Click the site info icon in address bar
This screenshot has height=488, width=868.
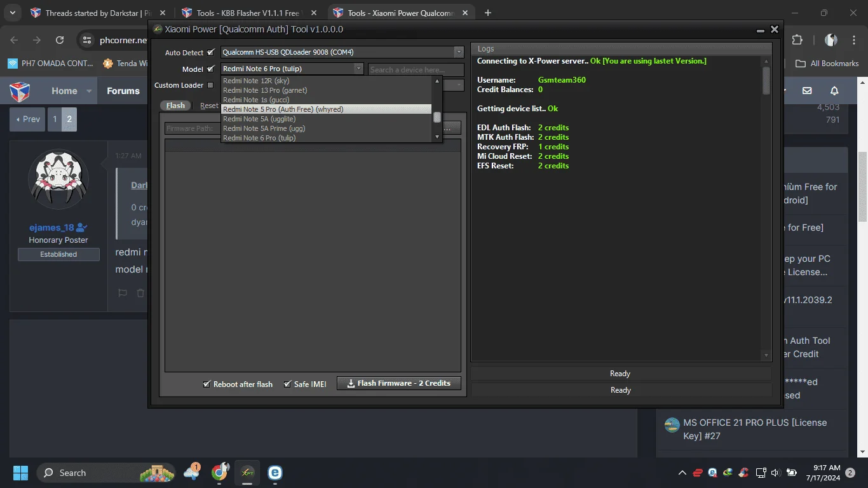87,40
